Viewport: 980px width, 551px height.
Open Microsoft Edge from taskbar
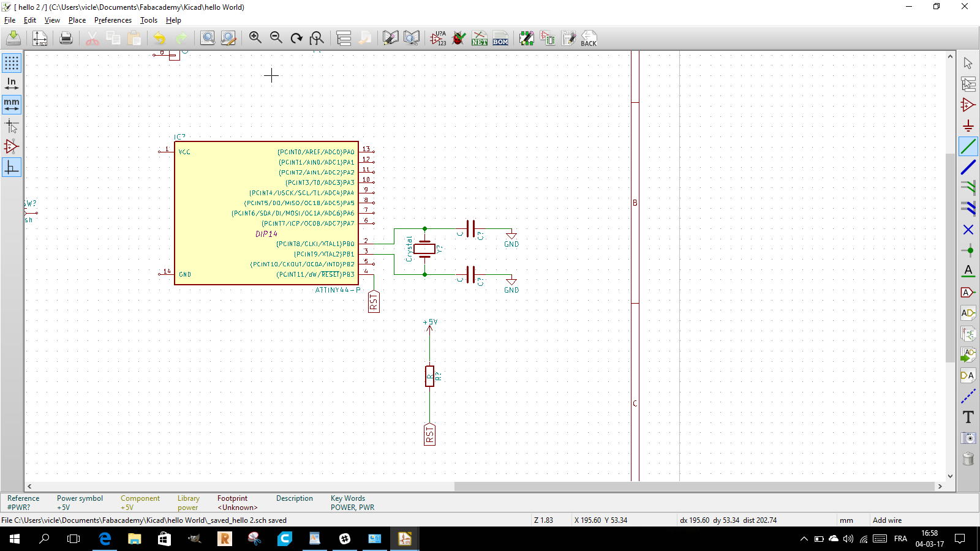(105, 539)
